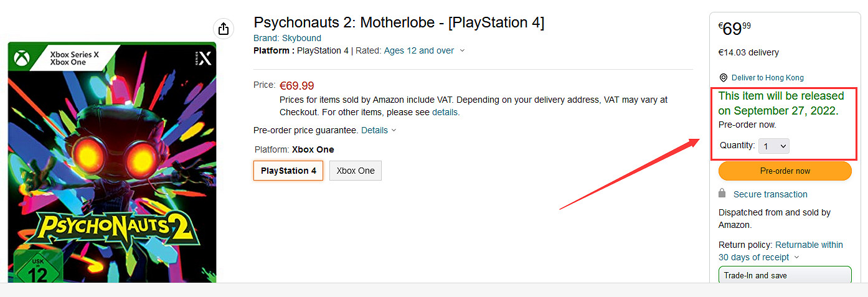Open the Secure transaction link

[x=770, y=194]
